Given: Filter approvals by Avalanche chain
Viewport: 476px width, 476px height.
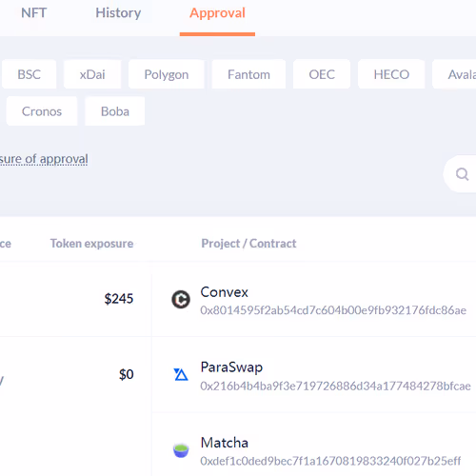Looking at the screenshot, I should tap(454, 74).
